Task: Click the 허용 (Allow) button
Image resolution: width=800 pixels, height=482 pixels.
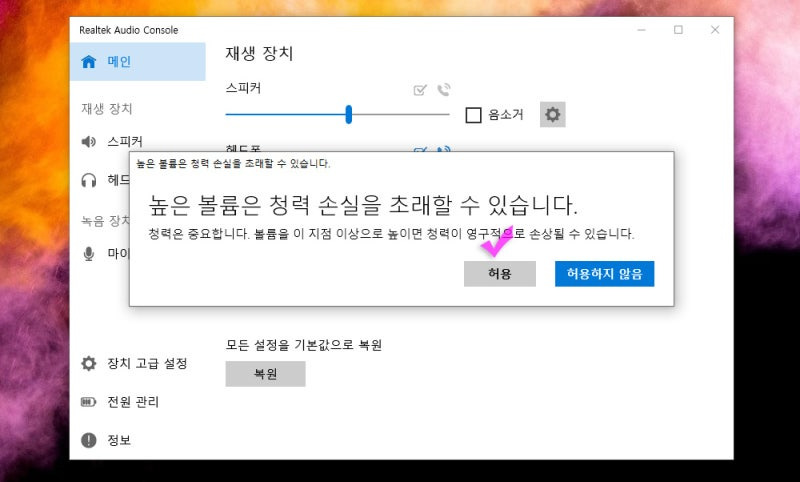Action: [x=499, y=274]
